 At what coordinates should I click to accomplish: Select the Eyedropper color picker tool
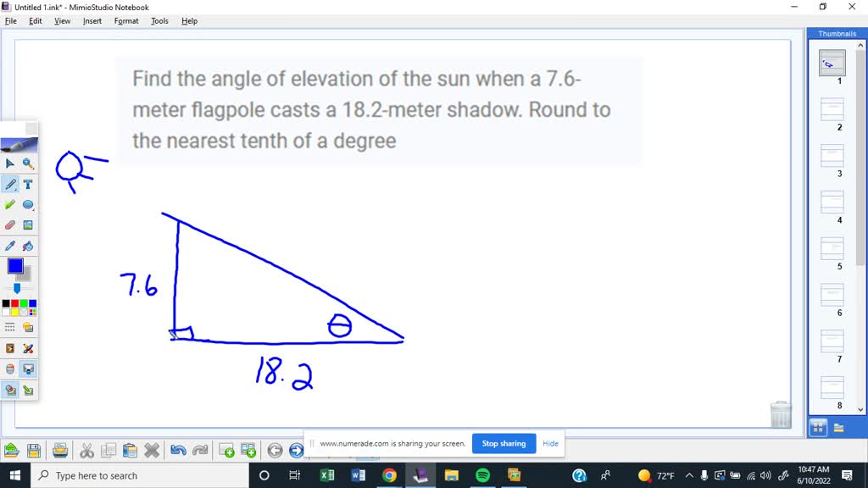pos(10,246)
